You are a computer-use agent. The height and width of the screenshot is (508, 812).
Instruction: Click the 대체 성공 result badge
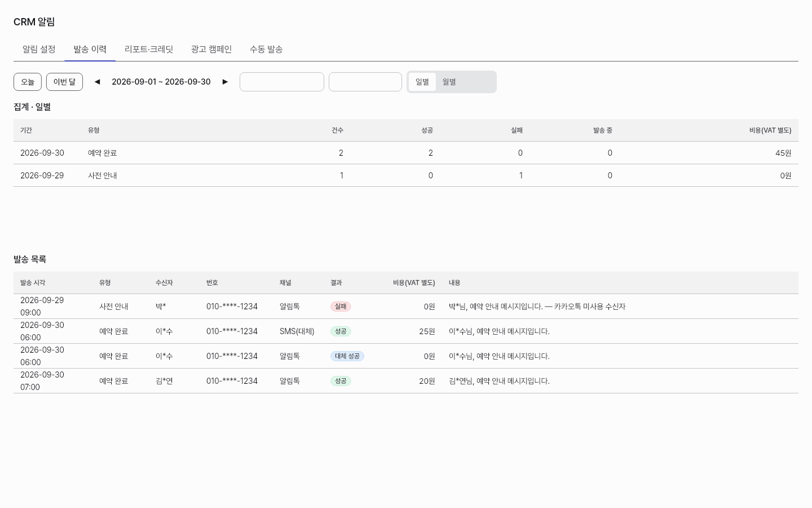(x=347, y=356)
